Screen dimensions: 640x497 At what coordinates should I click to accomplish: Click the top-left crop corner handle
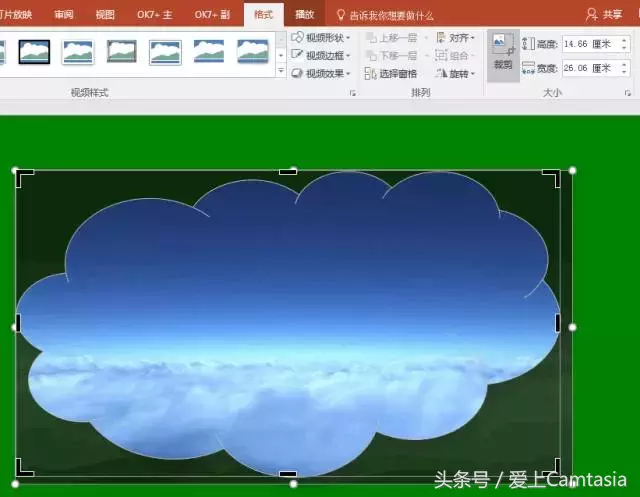pos(24,178)
